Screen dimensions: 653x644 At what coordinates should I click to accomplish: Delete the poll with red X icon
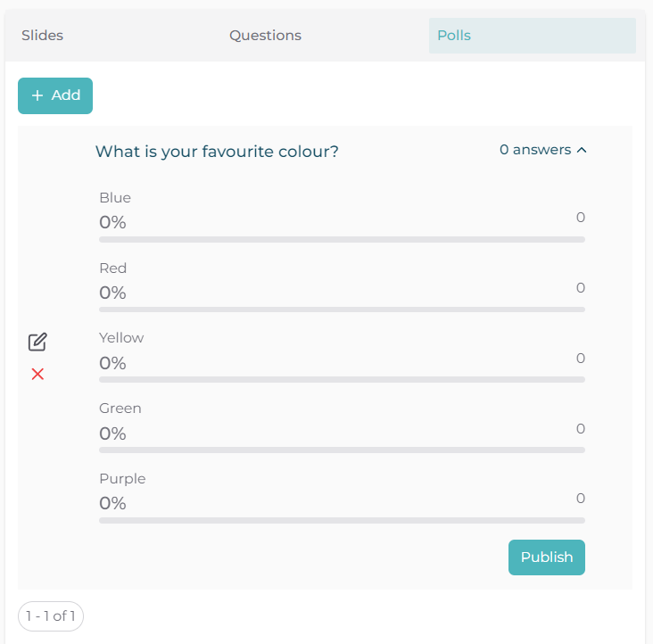click(37, 374)
